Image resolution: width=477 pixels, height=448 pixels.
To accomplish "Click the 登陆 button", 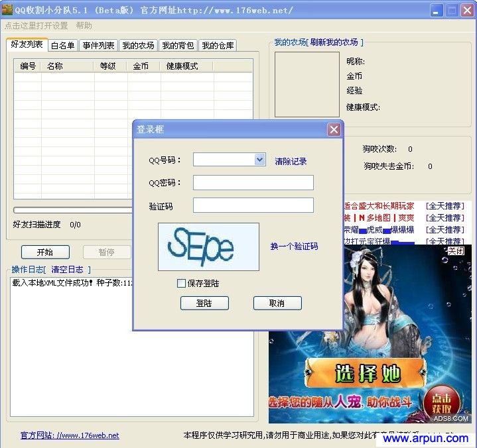I will (x=204, y=303).
